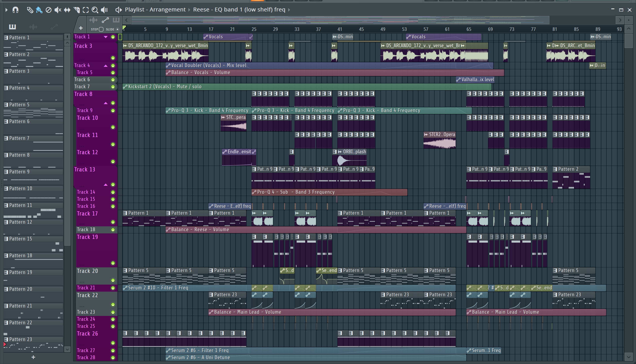This screenshot has width=636, height=364.
Task: Select the Slip tool
Action: coord(67,10)
